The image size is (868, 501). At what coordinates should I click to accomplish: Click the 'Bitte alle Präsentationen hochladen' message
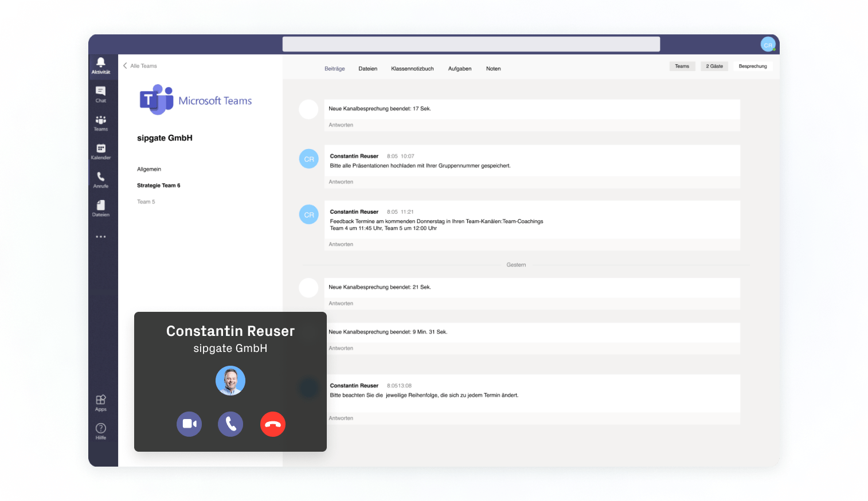click(420, 166)
